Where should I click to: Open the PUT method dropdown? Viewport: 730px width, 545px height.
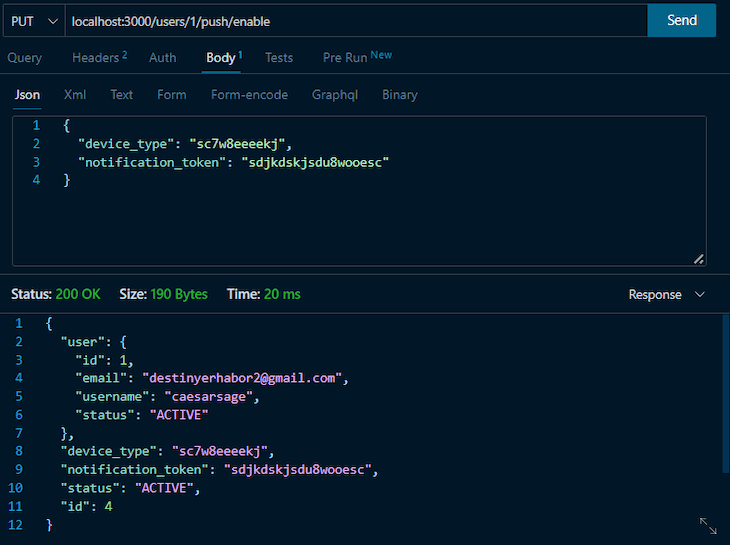[32, 21]
